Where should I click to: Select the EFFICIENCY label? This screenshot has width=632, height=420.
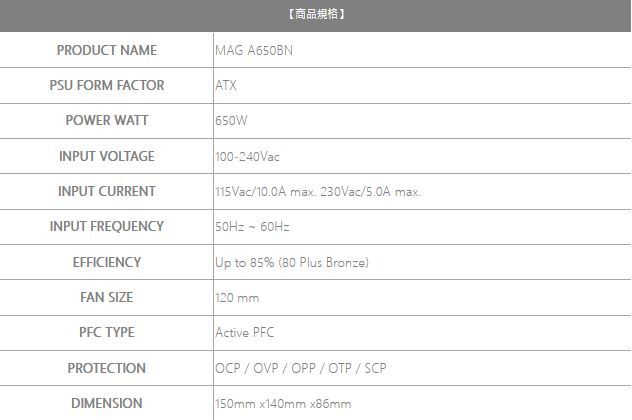click(107, 262)
